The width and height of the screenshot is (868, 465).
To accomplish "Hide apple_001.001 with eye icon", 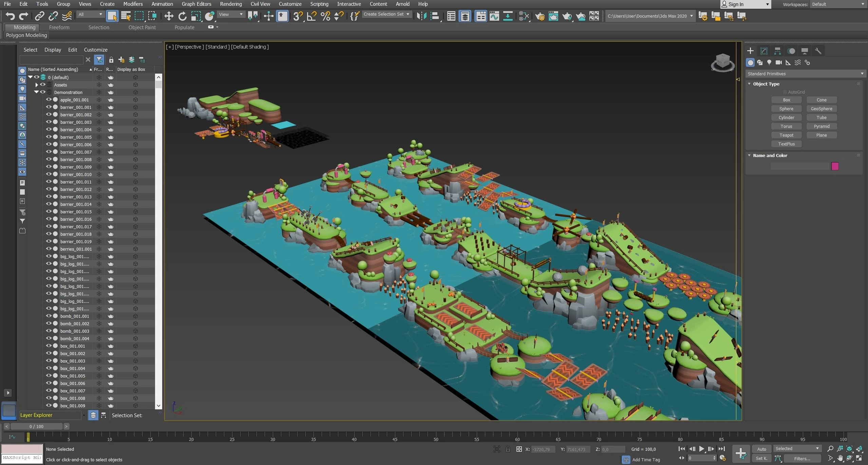I will (x=49, y=100).
